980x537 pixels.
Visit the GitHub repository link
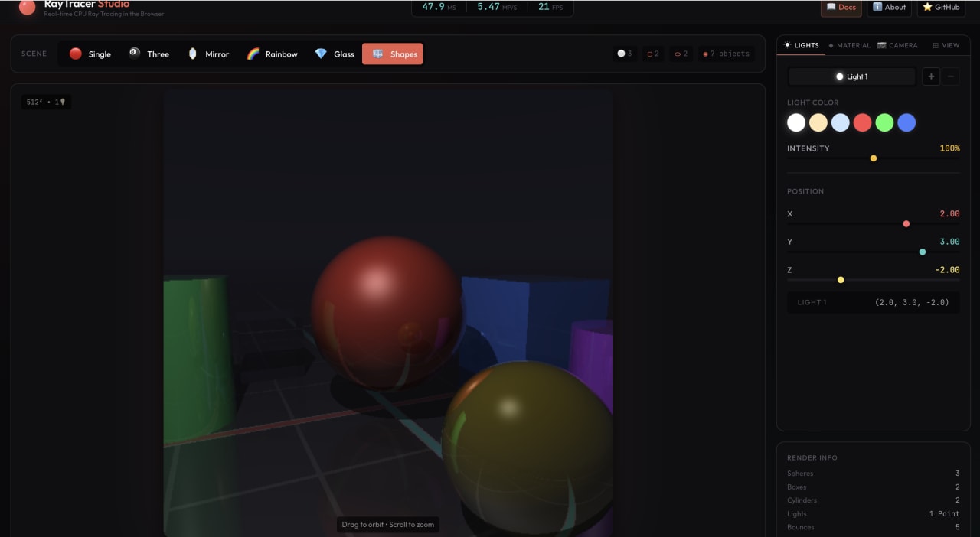941,8
